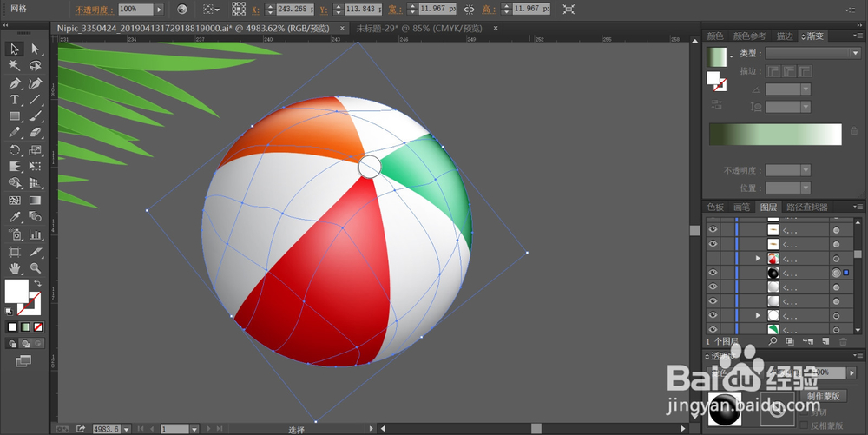Select the Pen tool
The width and height of the screenshot is (868, 435).
(x=15, y=83)
